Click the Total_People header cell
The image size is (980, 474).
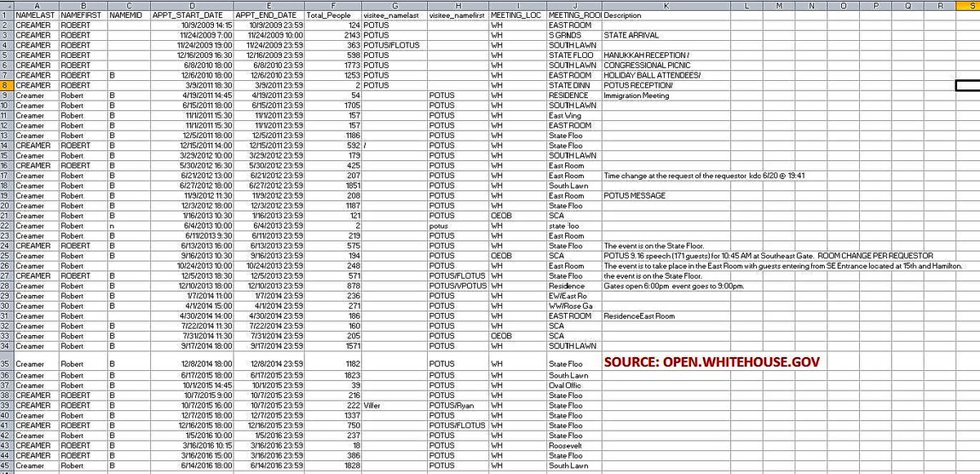(332, 16)
